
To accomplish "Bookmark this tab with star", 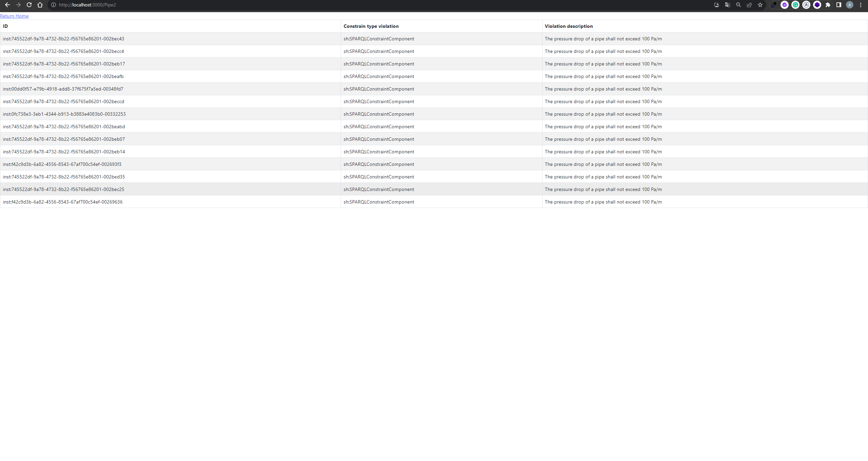I will point(760,5).
